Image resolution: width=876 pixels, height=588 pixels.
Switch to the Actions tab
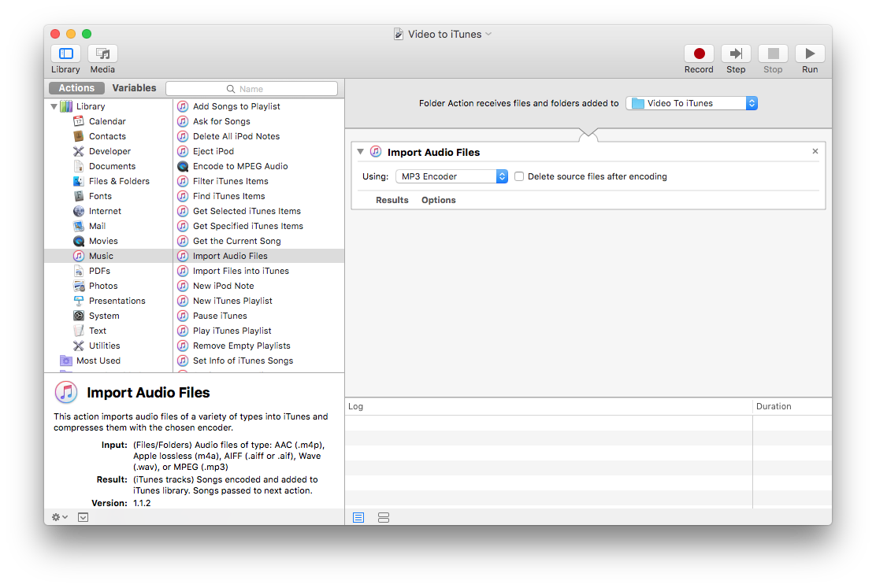(76, 88)
